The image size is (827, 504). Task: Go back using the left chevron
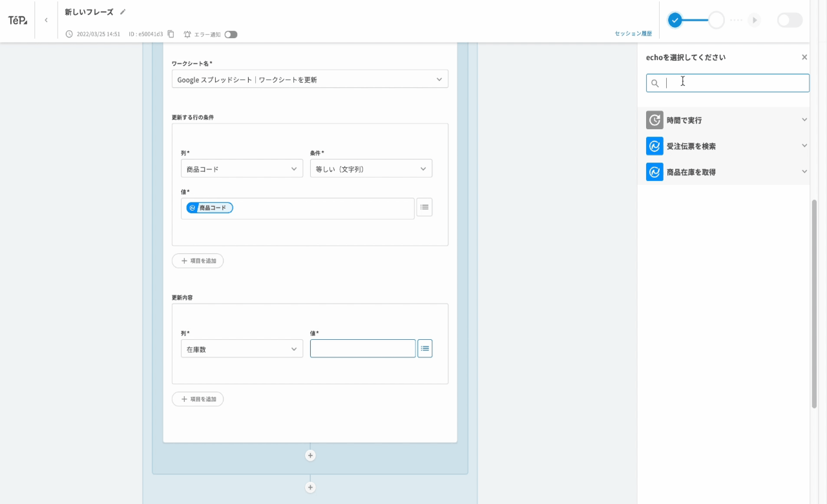click(46, 20)
